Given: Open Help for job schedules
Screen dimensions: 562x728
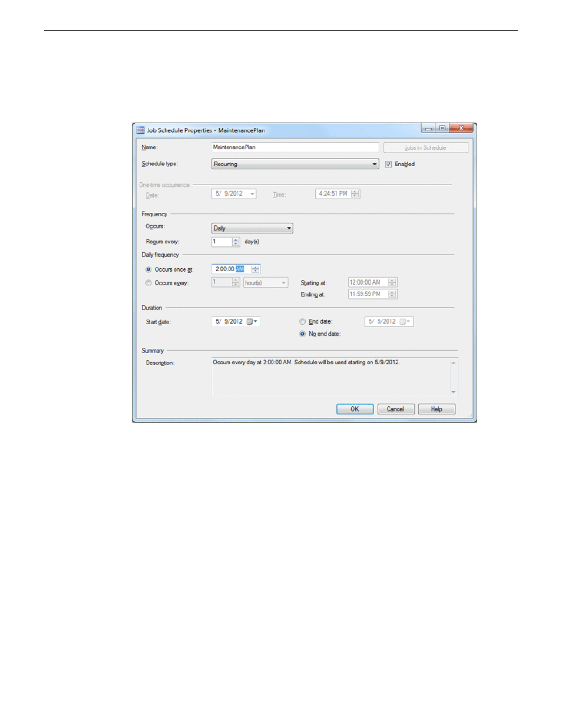Looking at the screenshot, I should (x=436, y=409).
